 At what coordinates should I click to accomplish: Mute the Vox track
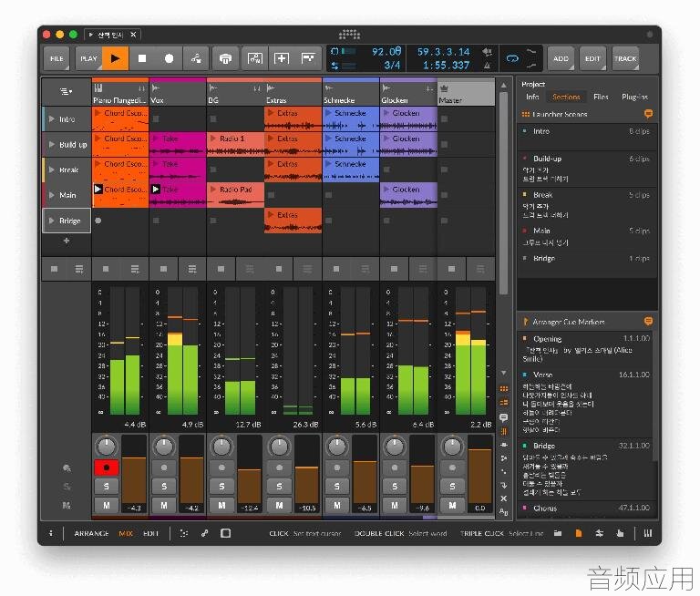[164, 506]
